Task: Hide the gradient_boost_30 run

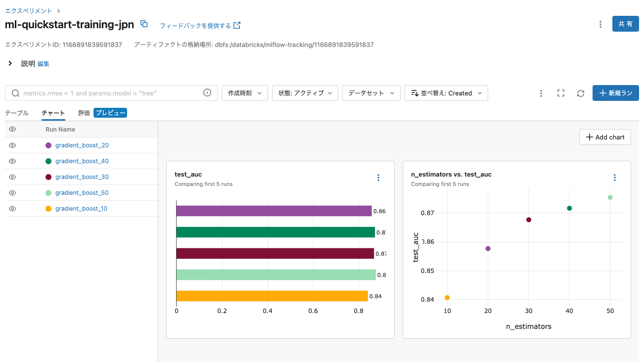Action: pos(13,177)
